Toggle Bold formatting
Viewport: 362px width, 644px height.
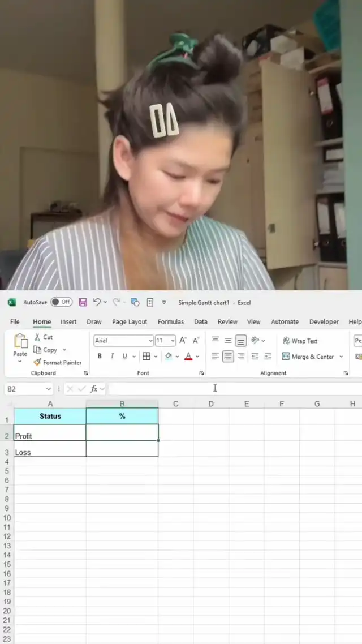100,357
